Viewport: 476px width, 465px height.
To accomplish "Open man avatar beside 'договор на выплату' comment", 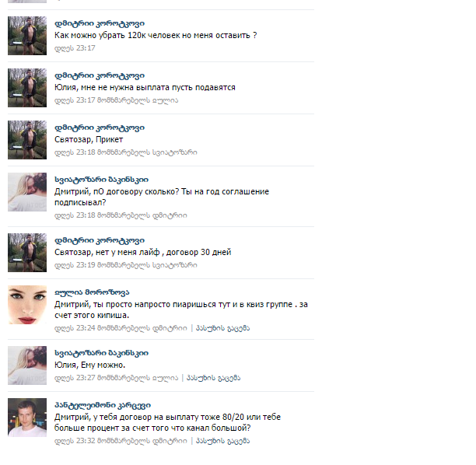I will 27,418.
